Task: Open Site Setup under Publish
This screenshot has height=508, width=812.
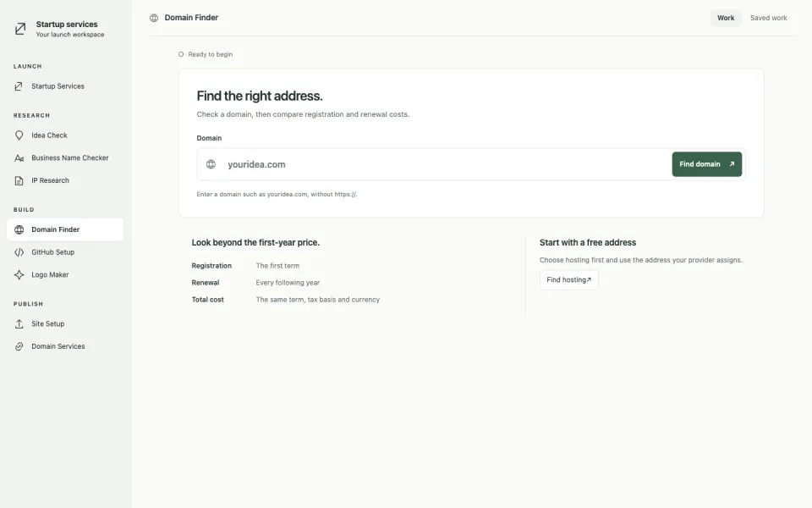Action: pos(65,324)
